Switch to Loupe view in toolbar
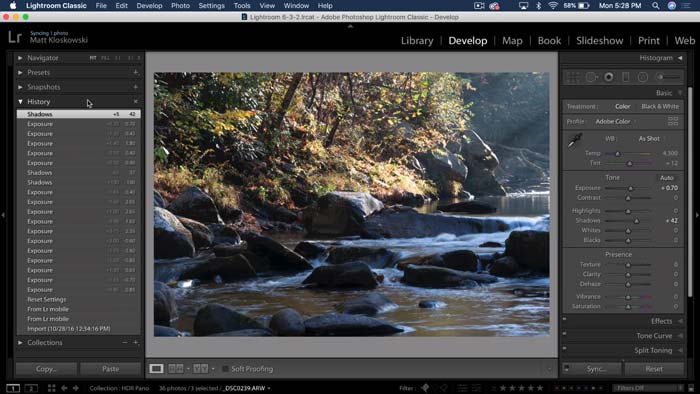 (156, 369)
